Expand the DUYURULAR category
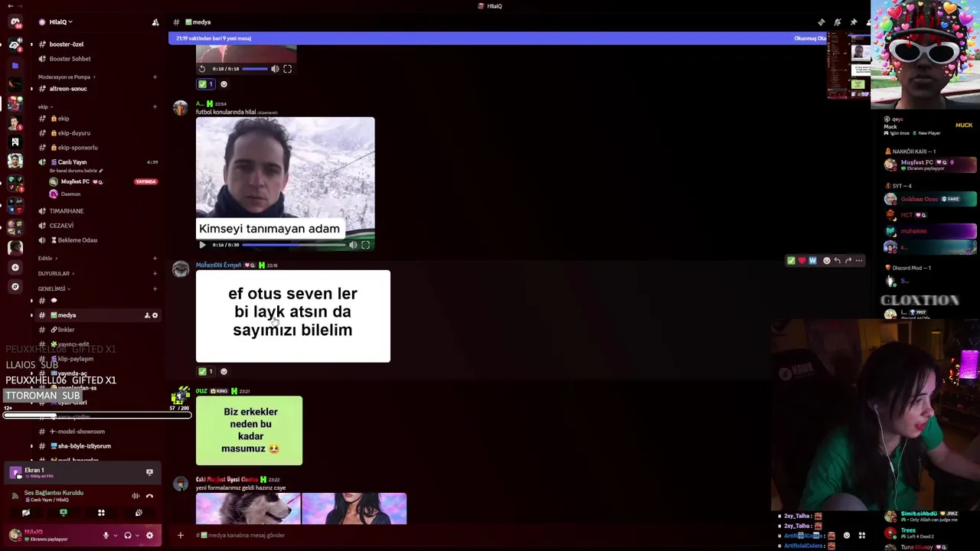 (x=55, y=273)
